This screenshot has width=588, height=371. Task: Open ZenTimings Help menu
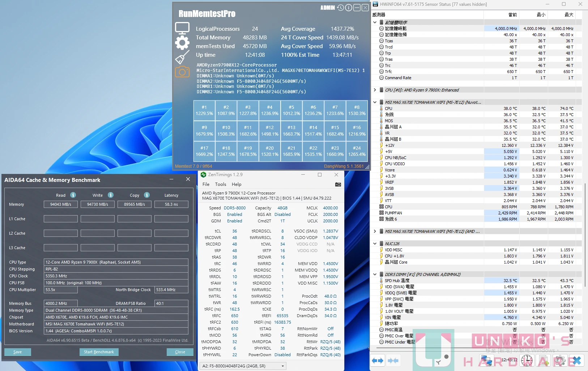(237, 184)
